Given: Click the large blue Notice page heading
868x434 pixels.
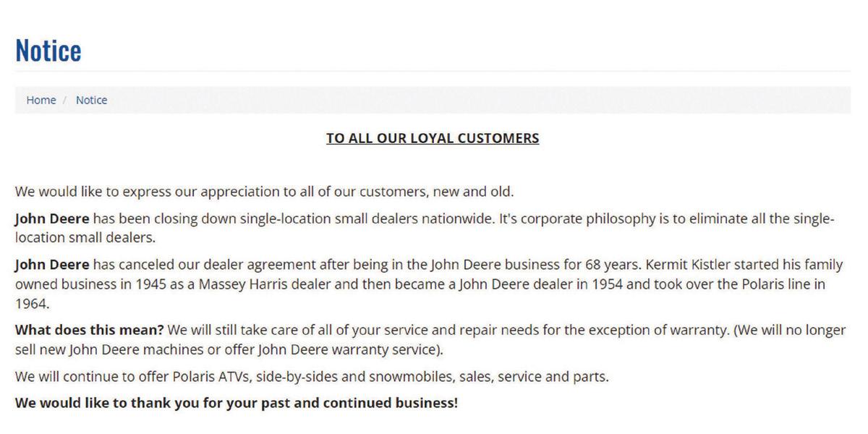Looking at the screenshot, I should point(48,51).
